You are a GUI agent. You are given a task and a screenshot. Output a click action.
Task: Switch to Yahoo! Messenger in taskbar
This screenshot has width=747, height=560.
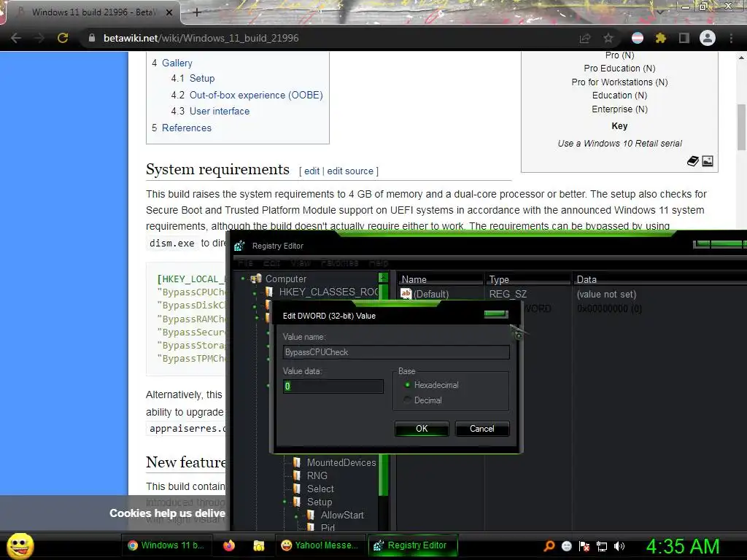coord(319,545)
